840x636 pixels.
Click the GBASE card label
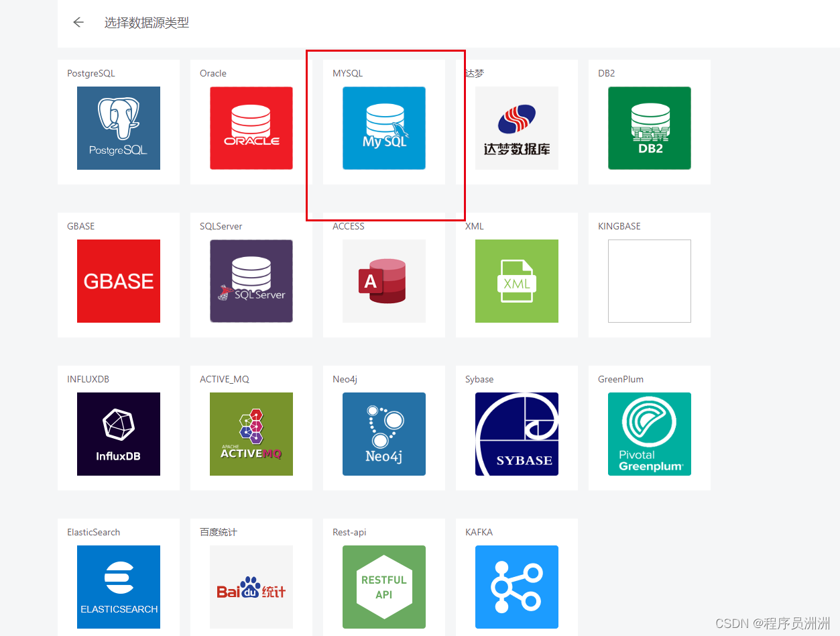click(80, 226)
